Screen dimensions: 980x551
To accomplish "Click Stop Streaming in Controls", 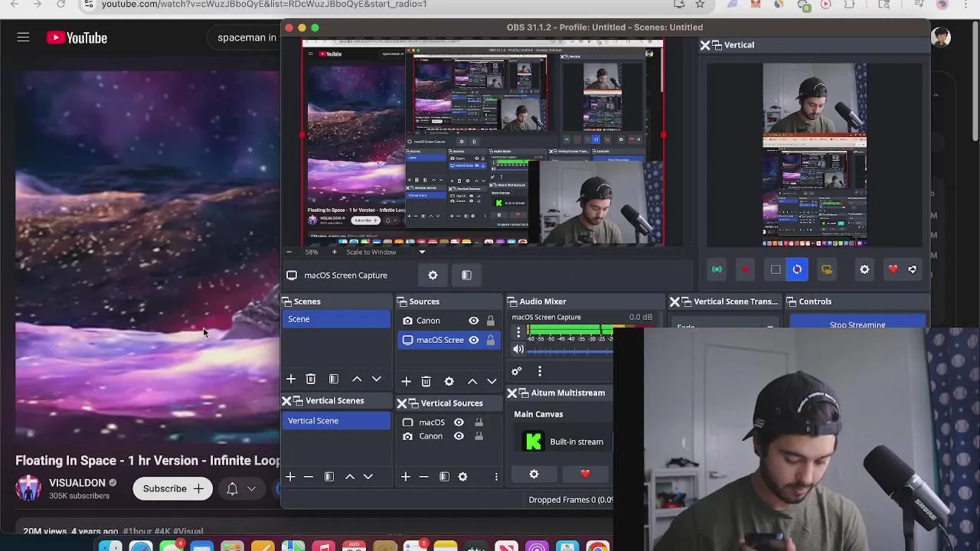I will pyautogui.click(x=857, y=324).
